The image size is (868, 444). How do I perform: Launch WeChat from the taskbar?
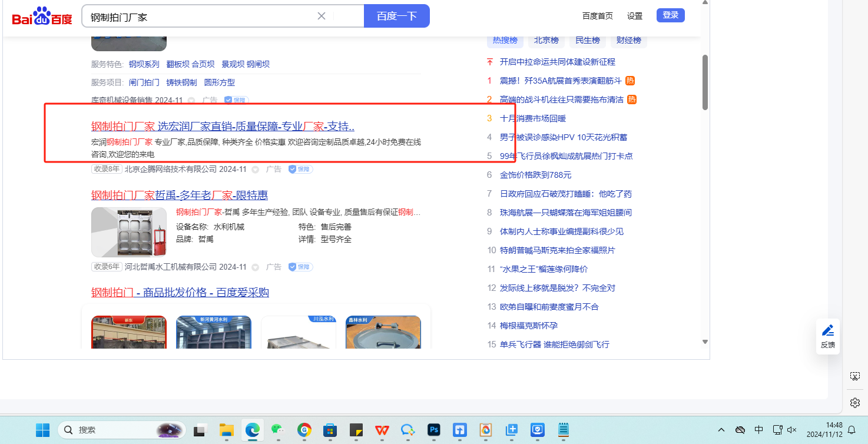coord(278,430)
